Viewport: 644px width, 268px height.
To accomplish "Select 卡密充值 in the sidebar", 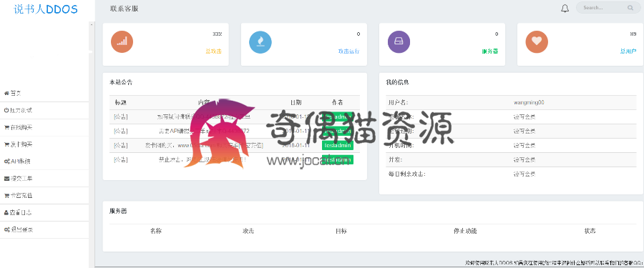I will tap(44, 195).
